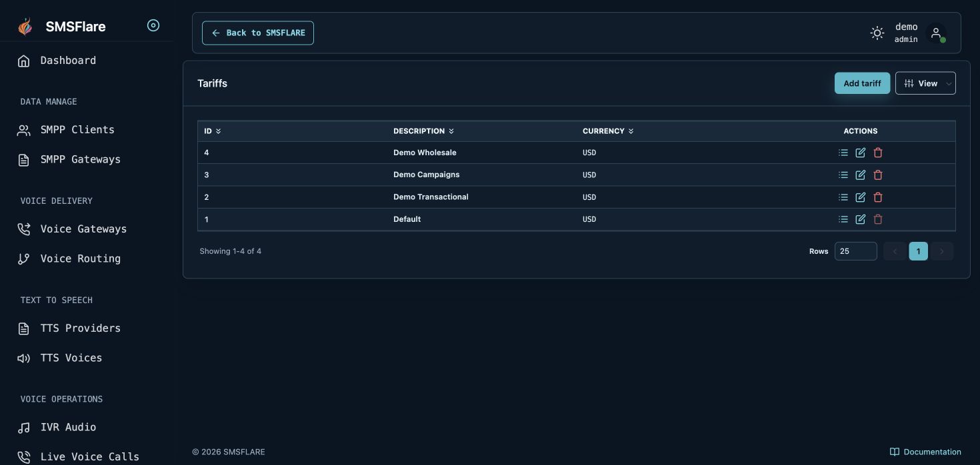Edit the Demo Campaigns tariff
Screen dimensions: 980x465
coord(861,175)
